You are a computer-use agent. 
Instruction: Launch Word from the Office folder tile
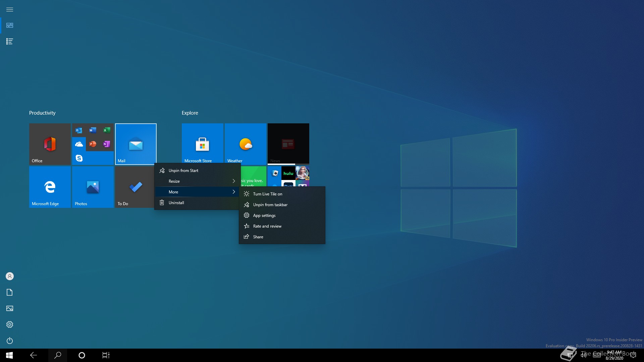93,130
